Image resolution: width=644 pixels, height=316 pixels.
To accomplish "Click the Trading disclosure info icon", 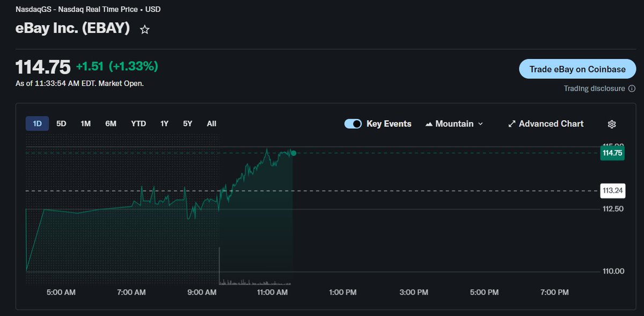I will [632, 89].
